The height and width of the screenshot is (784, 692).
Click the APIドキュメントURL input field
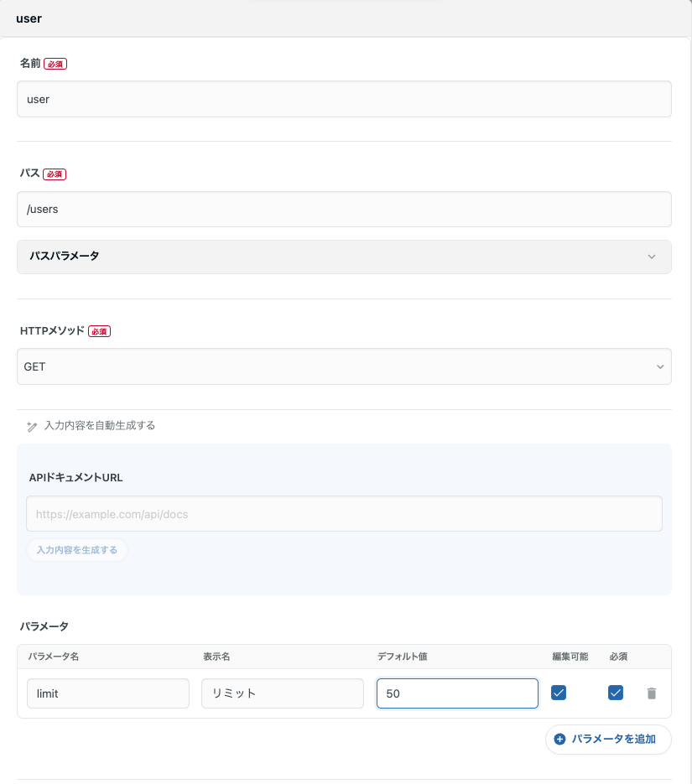[344, 514]
